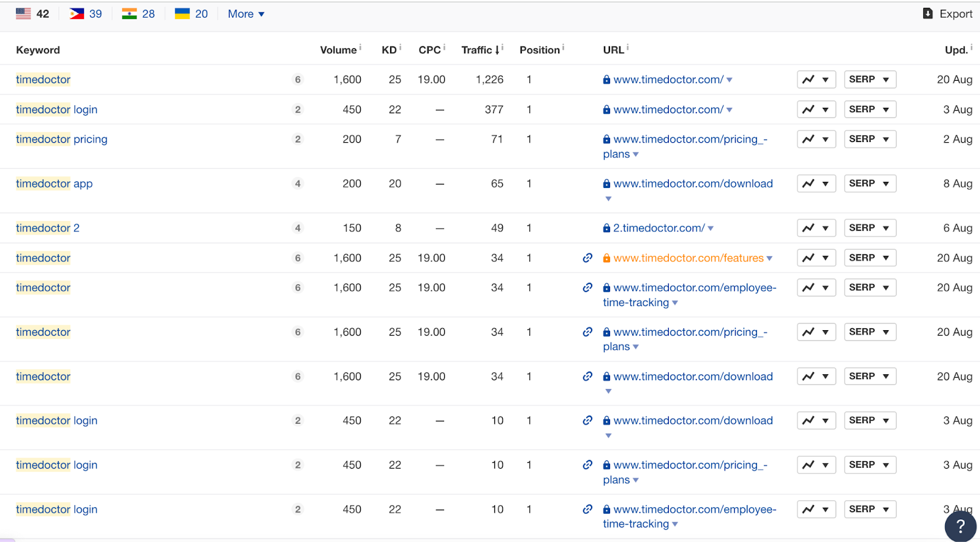This screenshot has width=980, height=542.
Task: Click the United States flag icon
Action: tap(23, 13)
